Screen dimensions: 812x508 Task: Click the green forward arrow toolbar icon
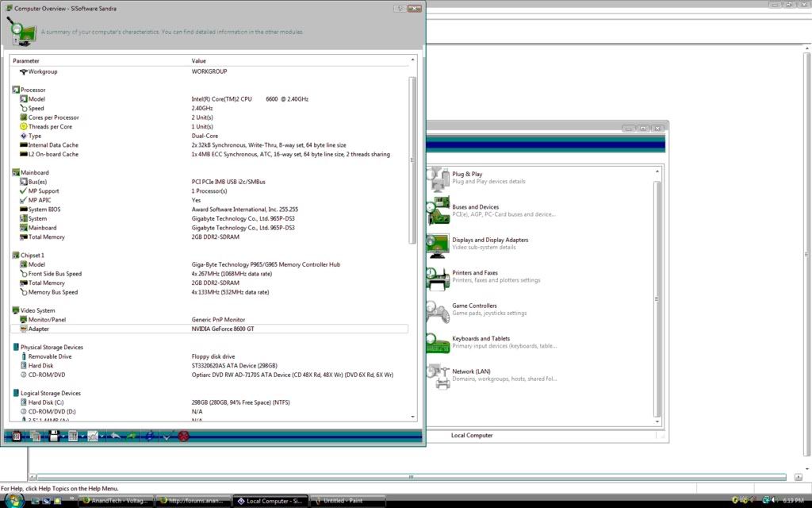click(132, 437)
